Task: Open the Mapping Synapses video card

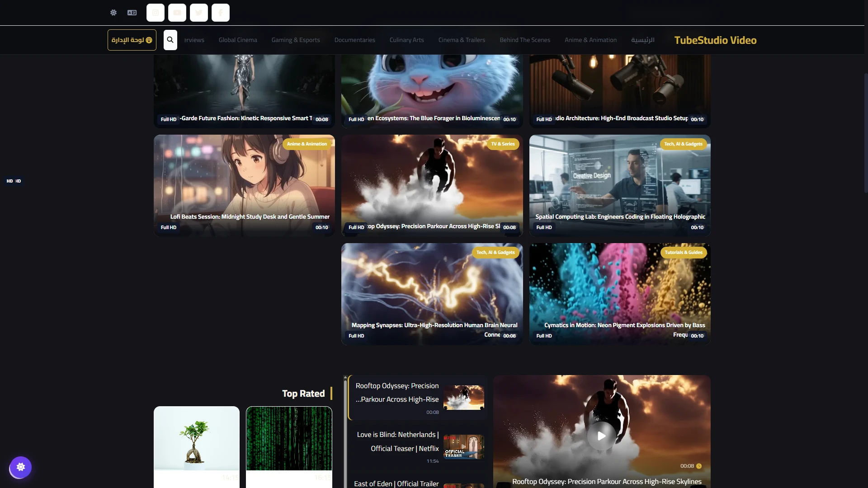Action: pos(432,294)
